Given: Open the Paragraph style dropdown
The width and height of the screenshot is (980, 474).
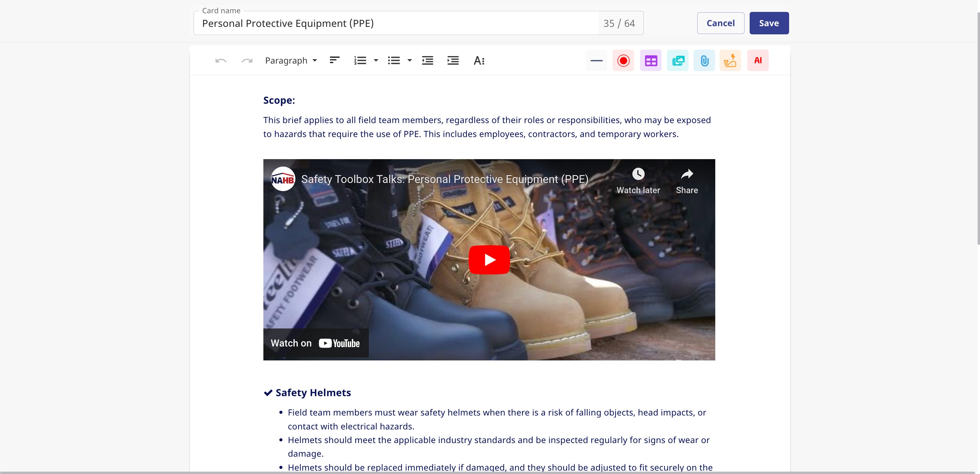Looking at the screenshot, I should click(291, 61).
